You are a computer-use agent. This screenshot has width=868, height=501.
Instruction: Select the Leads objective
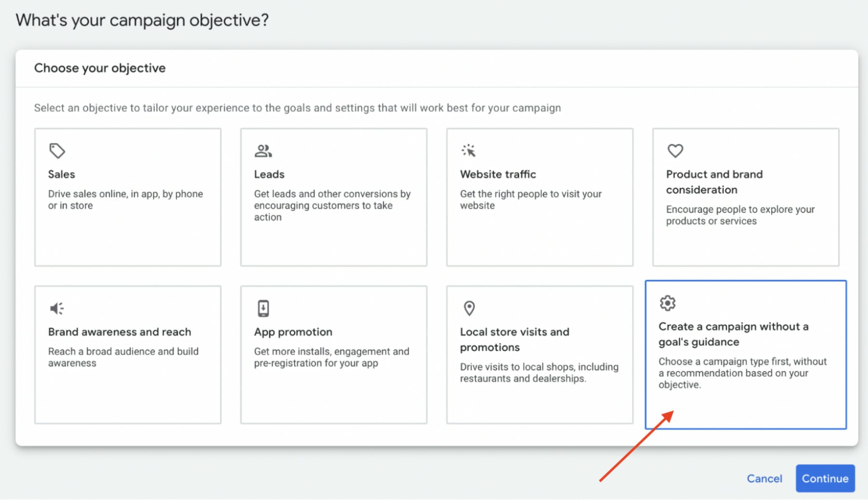pyautogui.click(x=333, y=196)
